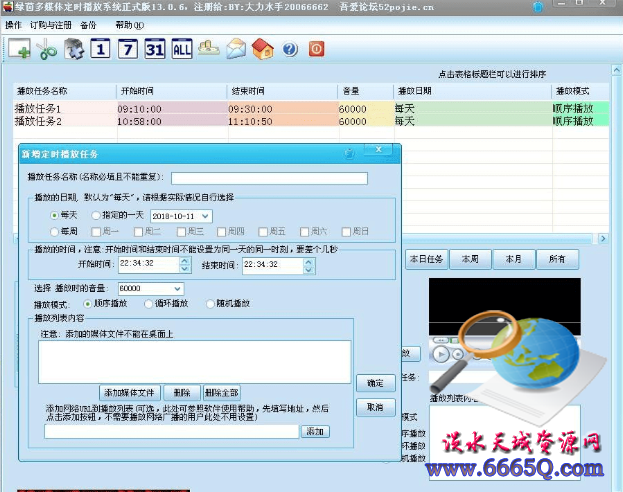Click the 删除全部 button

[x=222, y=393]
